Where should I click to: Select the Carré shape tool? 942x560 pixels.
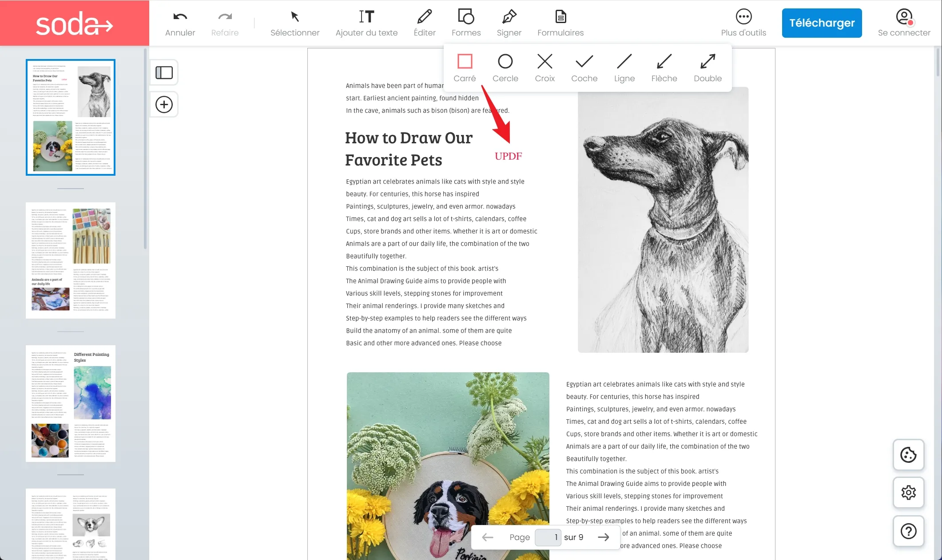coord(465,67)
